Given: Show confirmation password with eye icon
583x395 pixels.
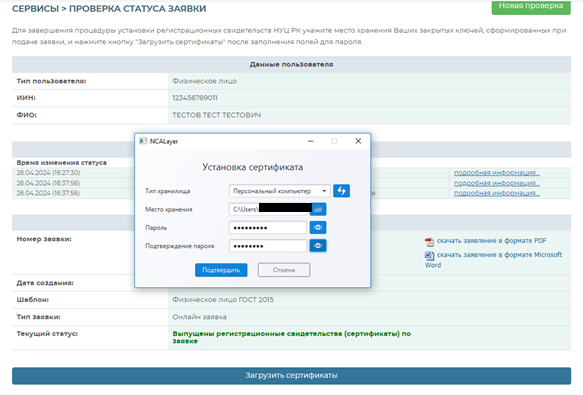Looking at the screenshot, I should click(x=318, y=245).
